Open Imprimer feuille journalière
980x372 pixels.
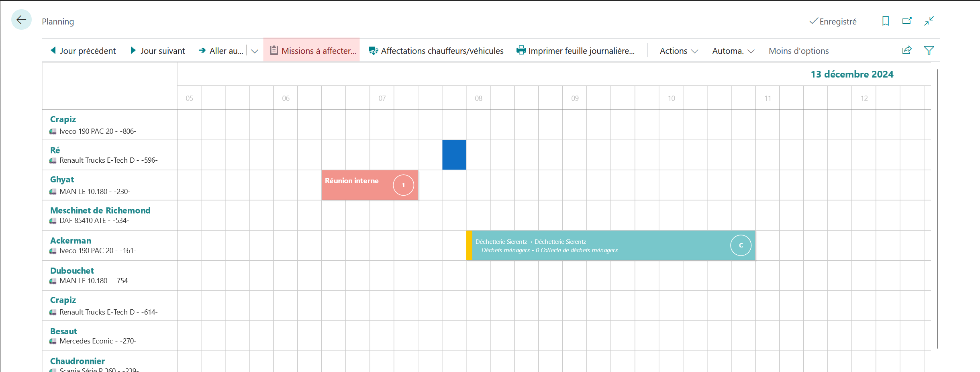(x=576, y=51)
